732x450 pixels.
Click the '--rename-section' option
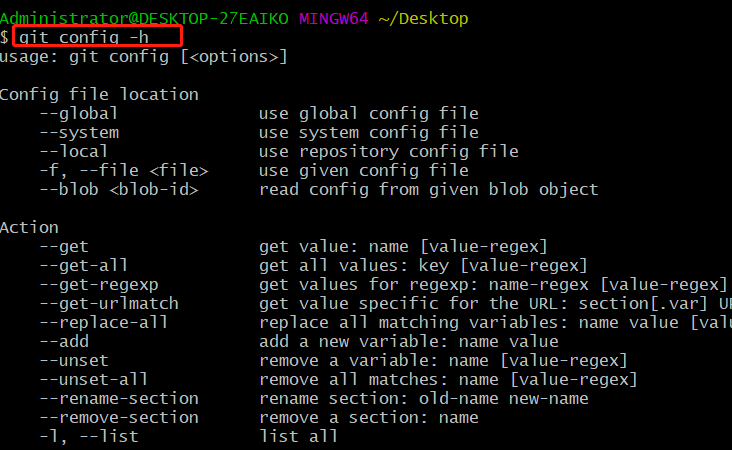(x=119, y=399)
